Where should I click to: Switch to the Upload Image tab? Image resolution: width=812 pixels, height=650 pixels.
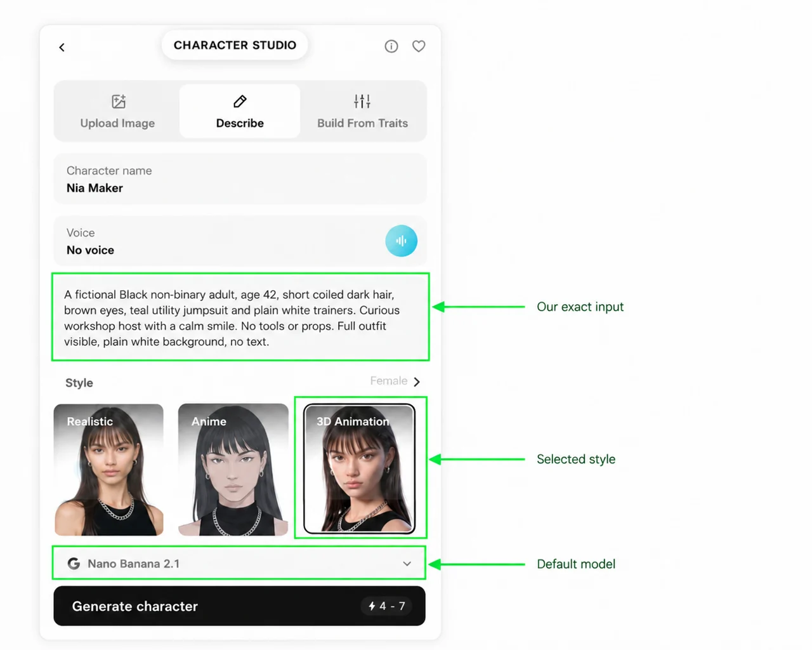[x=117, y=111]
